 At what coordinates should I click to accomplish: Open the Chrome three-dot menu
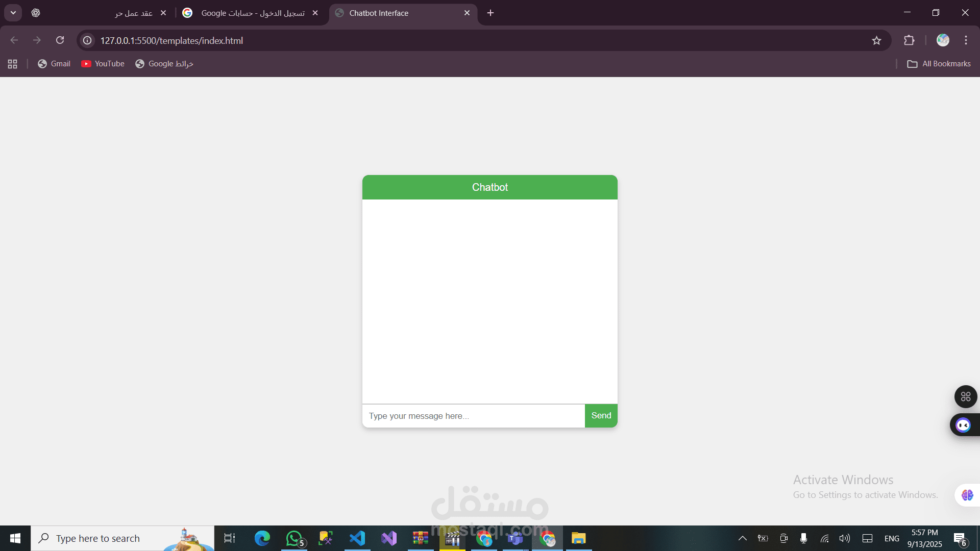click(966, 40)
